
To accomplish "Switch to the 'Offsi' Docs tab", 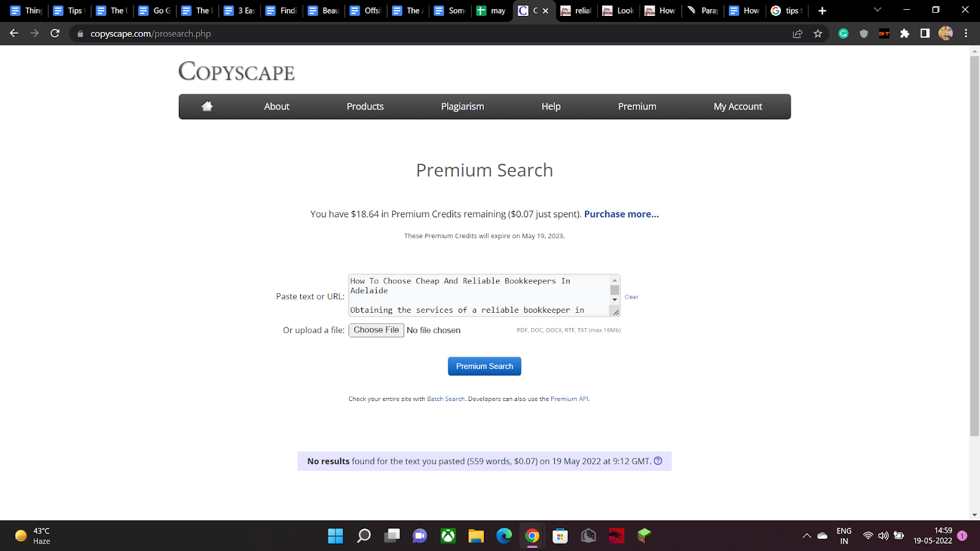I will (366, 10).
